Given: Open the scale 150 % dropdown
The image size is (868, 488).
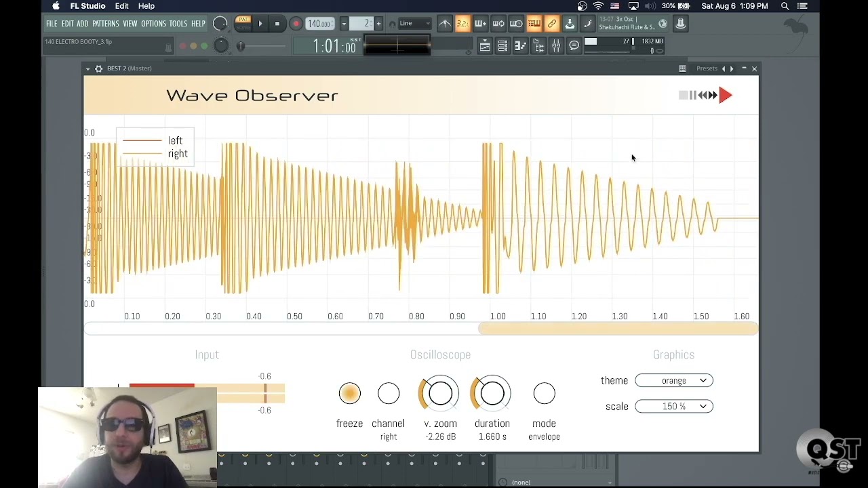Looking at the screenshot, I should [674, 407].
